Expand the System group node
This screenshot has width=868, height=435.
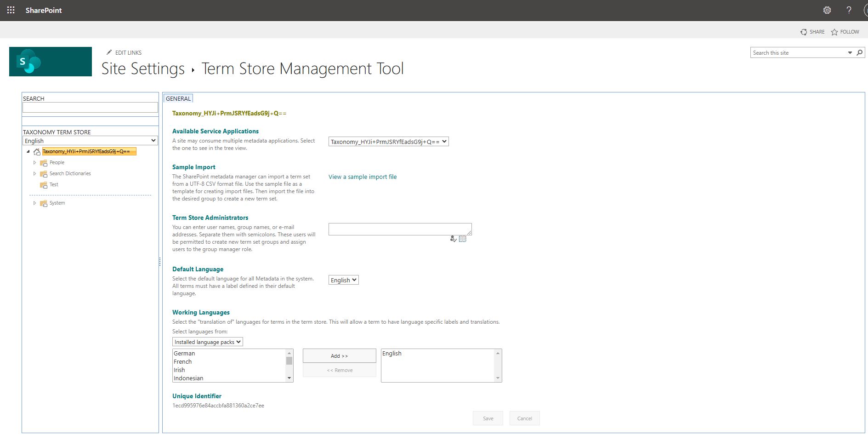[x=34, y=203]
